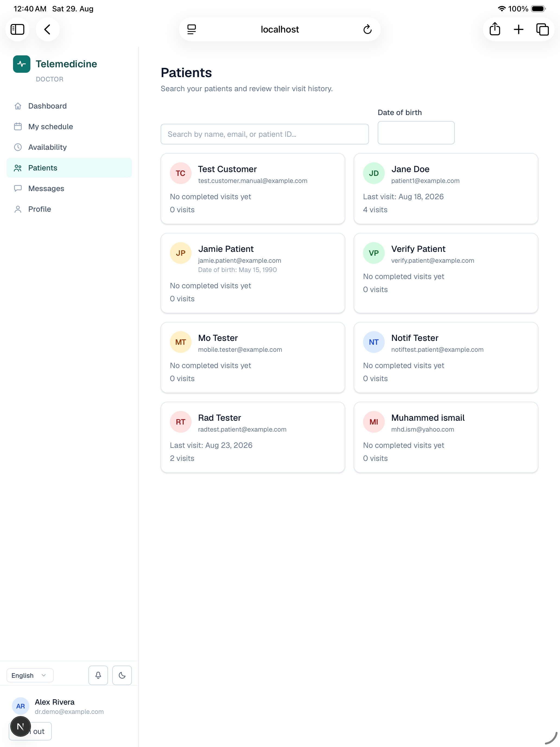Click the battery indicator in status bar
The height and width of the screenshot is (747, 560).
[x=538, y=9]
